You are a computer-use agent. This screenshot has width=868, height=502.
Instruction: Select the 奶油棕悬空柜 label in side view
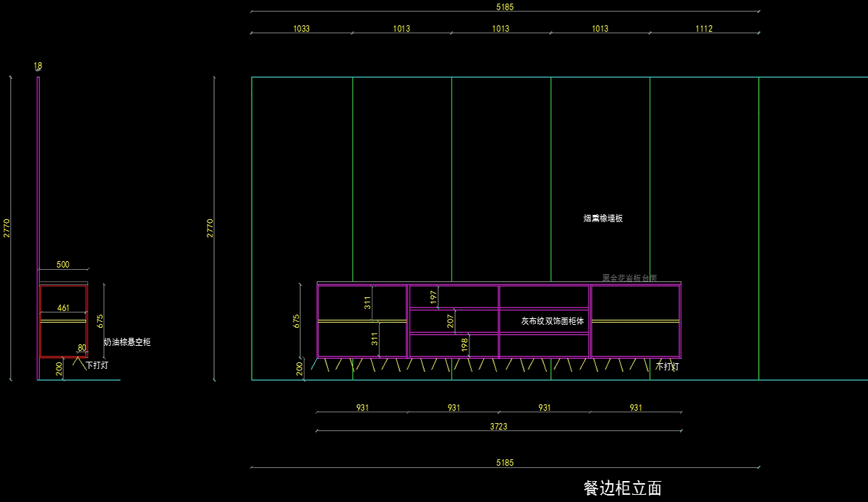127,342
